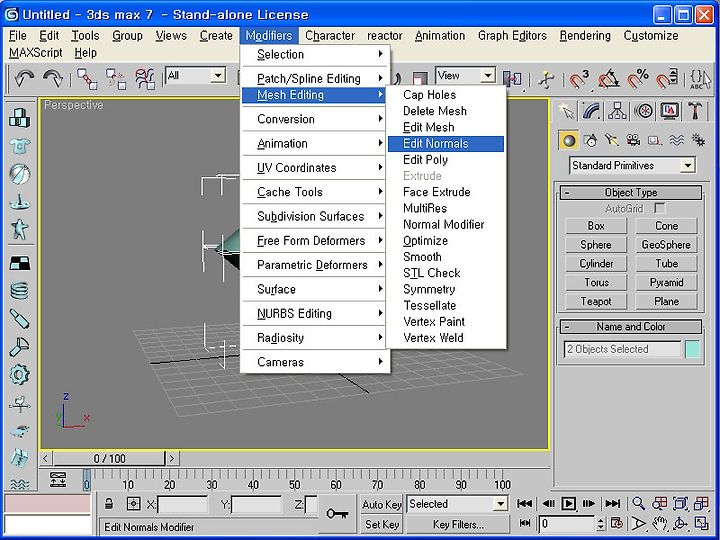Viewport: 720px width, 540px height.
Task: Click the reactor gear motor icon
Action: pyautogui.click(x=19, y=375)
